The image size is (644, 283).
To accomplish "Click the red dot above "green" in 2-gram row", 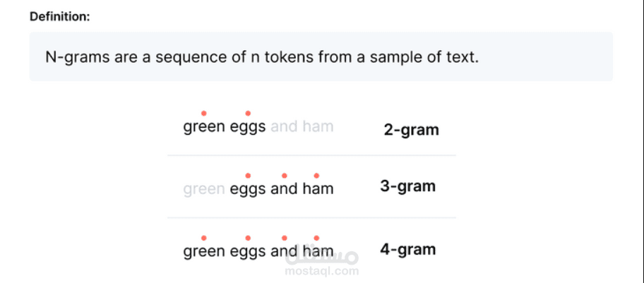I will point(203,114).
